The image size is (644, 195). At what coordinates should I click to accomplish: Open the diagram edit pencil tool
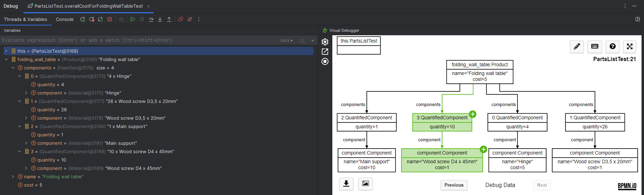[577, 46]
